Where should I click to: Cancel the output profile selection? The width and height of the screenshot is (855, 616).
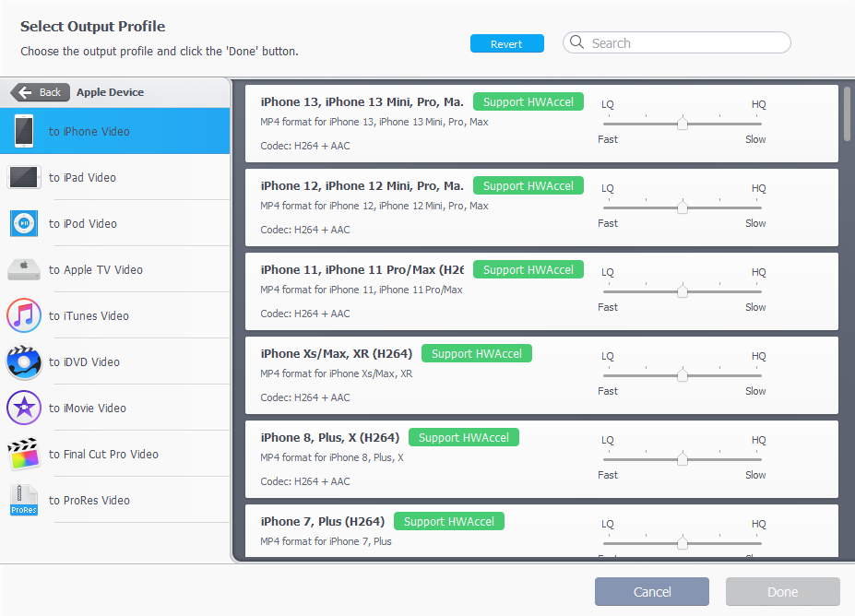pos(651,592)
